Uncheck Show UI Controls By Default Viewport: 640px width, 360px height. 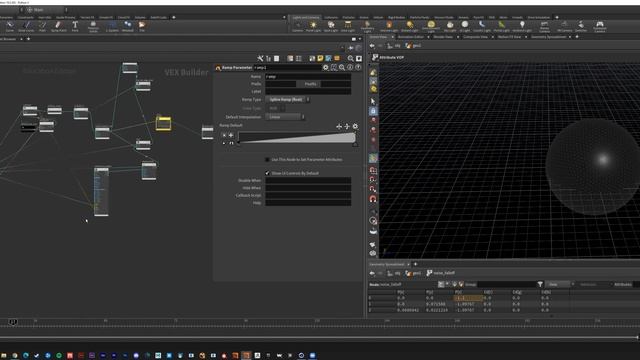267,173
